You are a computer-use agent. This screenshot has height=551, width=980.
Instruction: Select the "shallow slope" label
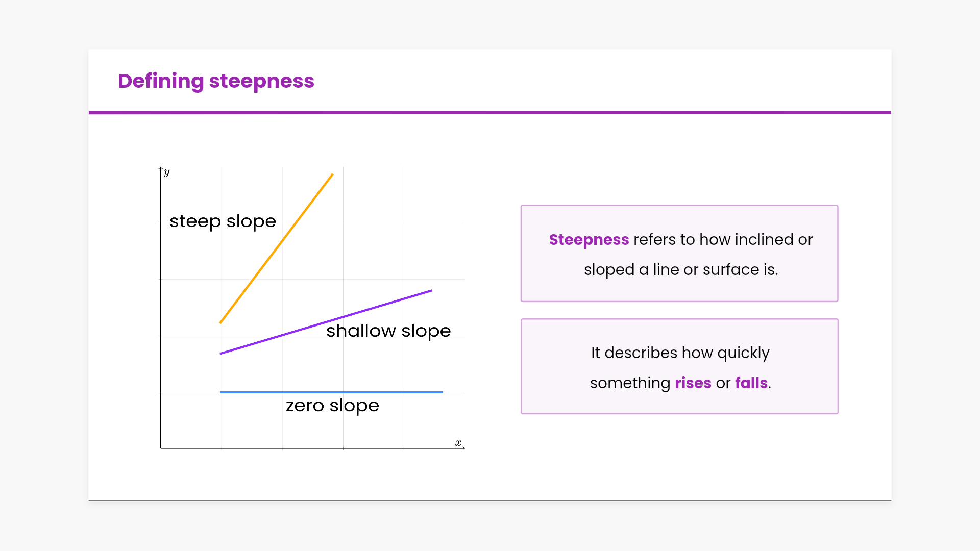point(388,331)
